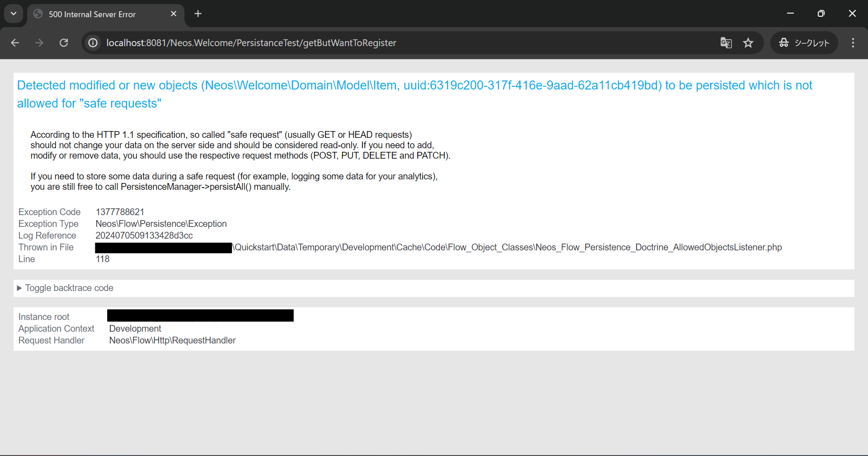Viewport: 868px width, 456px height.
Task: Open the incognito シークレット indicator
Action: [x=804, y=43]
